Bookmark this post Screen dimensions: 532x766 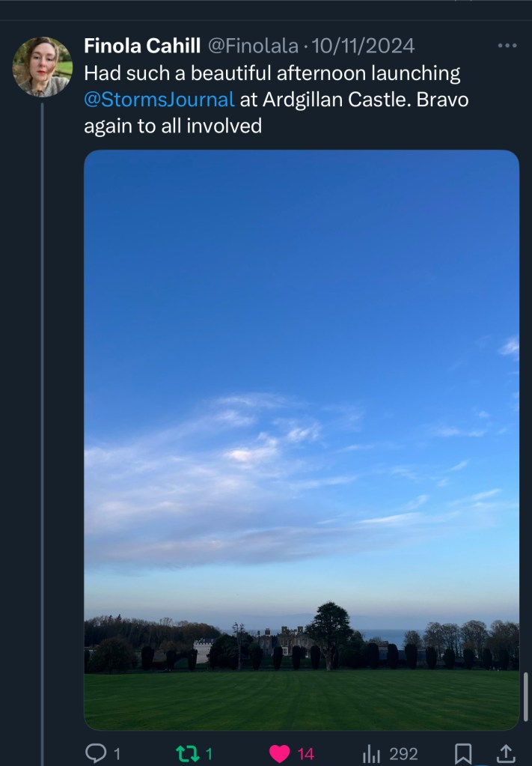463,753
